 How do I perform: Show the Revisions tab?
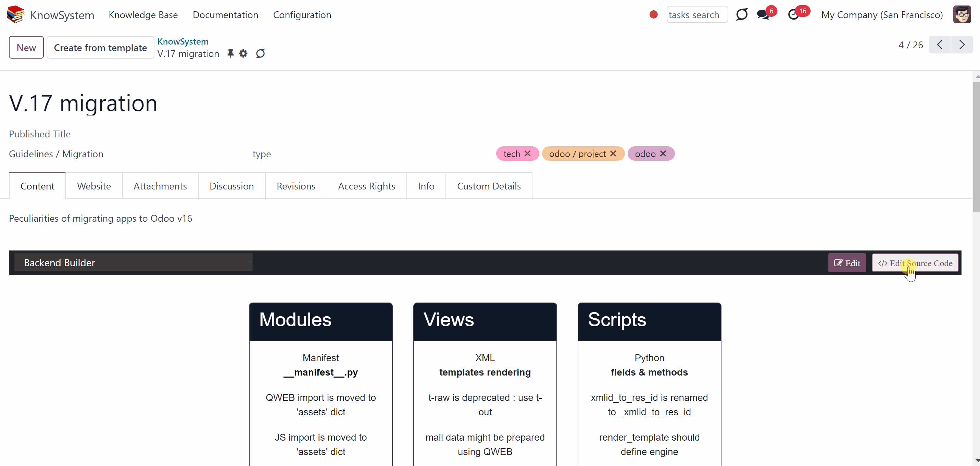pyautogui.click(x=296, y=186)
